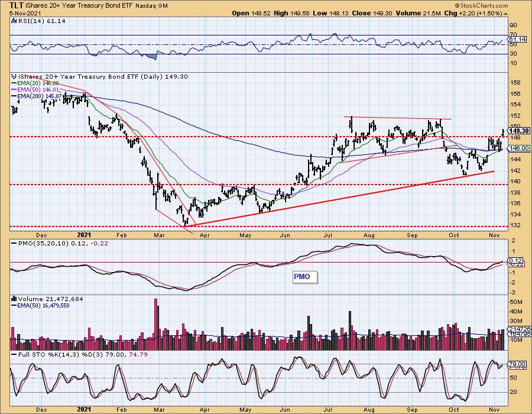The height and width of the screenshot is (414, 532).
Task: Click the price bar legend icon before iShares Daily
Action: pos(14,76)
